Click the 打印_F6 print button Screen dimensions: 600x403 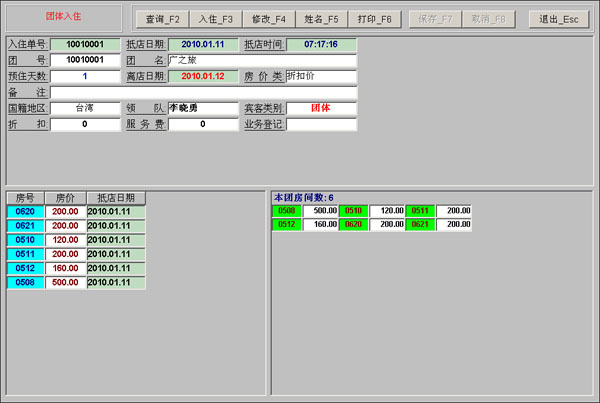[375, 18]
